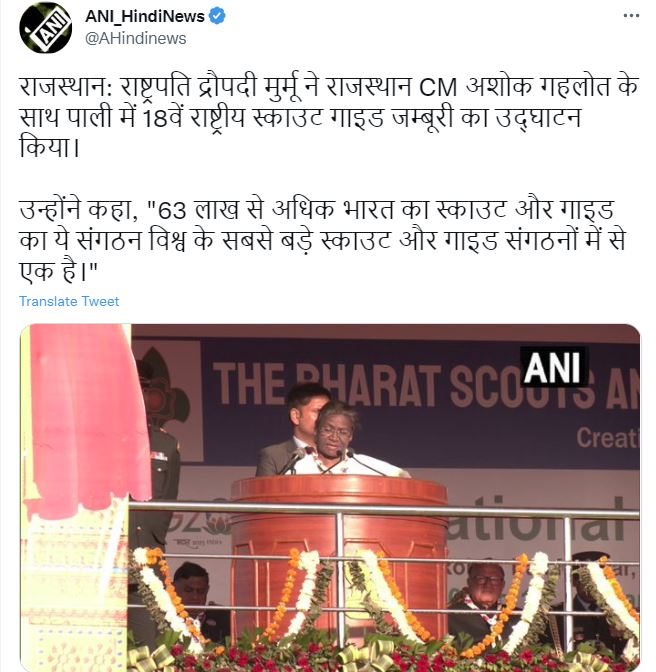Image resolution: width=656 pixels, height=672 pixels.
Task: Click the partial 'Creati' text on banner
Action: [607, 438]
